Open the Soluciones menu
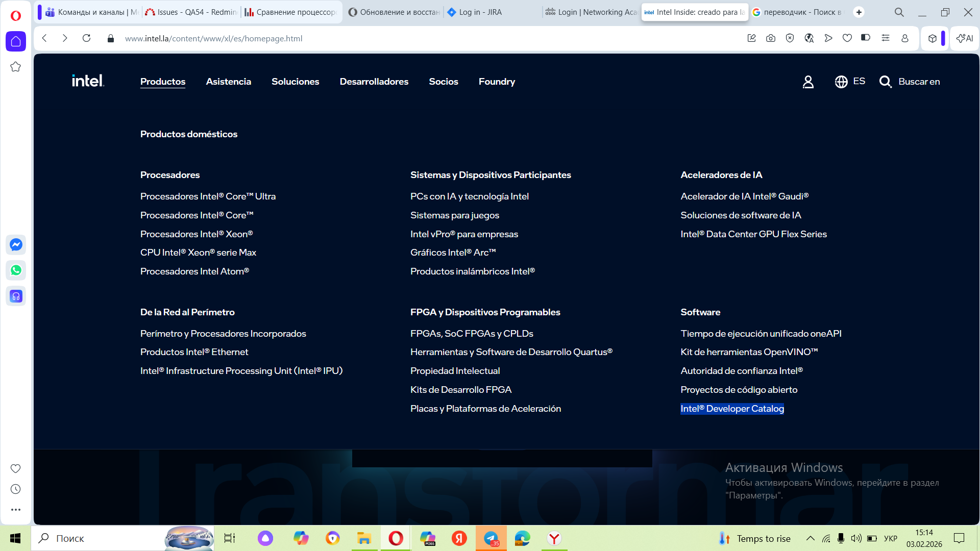This screenshot has width=980, height=551. pyautogui.click(x=295, y=82)
